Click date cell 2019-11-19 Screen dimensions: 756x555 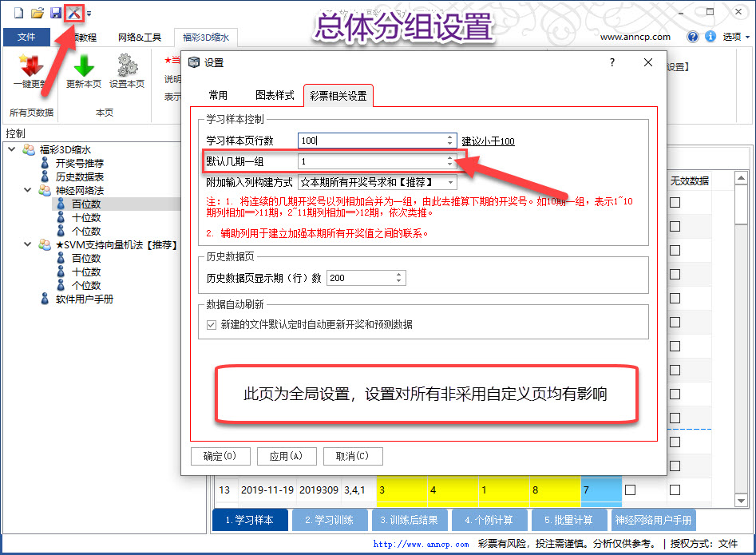coord(267,490)
